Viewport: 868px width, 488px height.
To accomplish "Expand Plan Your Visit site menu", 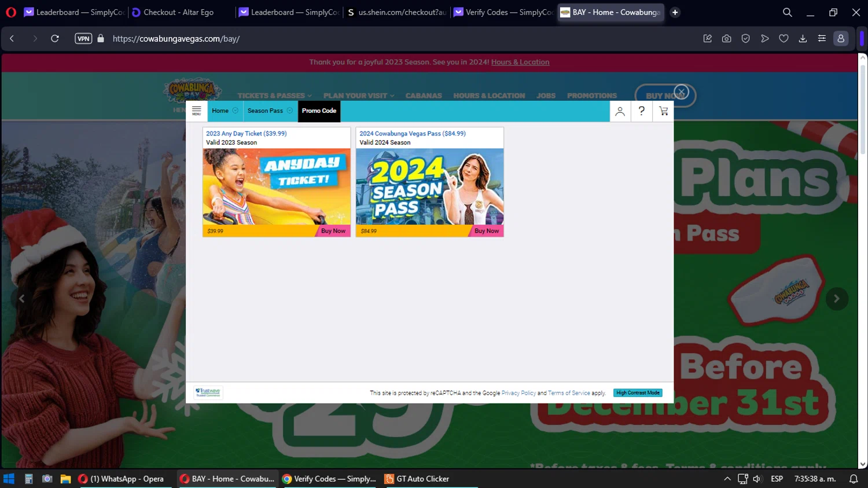I will (359, 96).
